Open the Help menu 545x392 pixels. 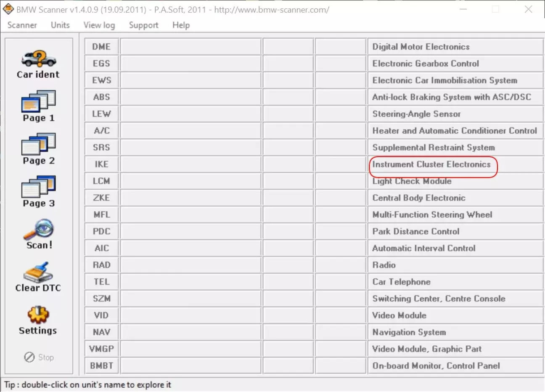click(x=181, y=25)
